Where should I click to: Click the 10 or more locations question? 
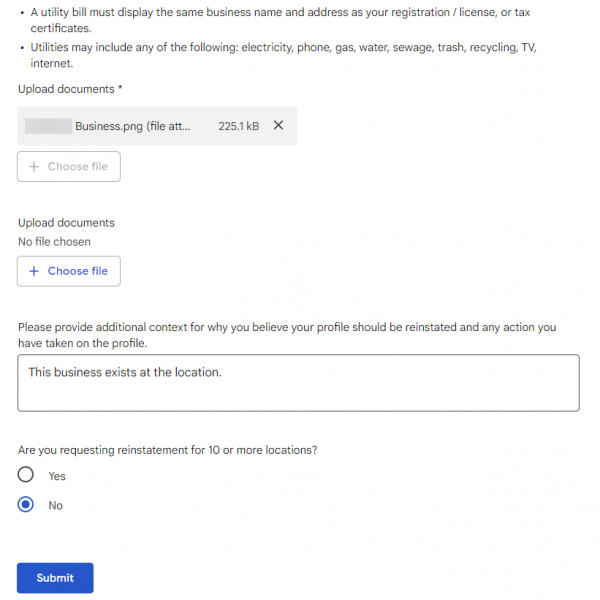point(167,450)
